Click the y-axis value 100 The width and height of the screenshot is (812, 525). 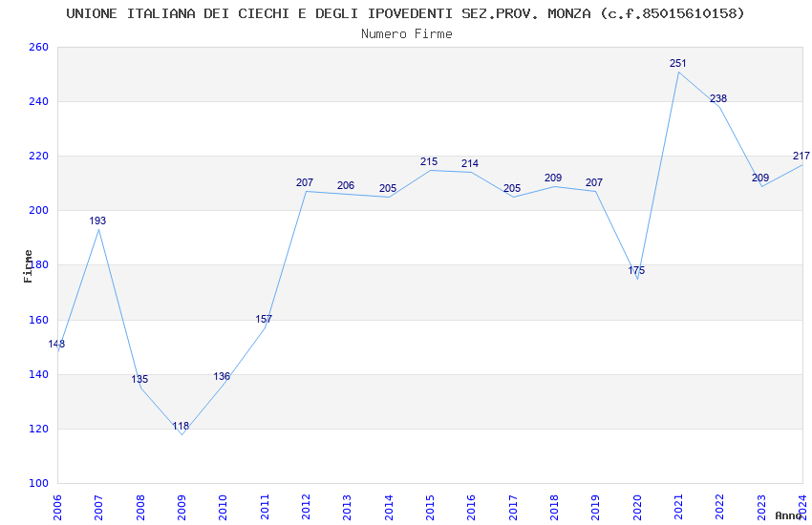(38, 483)
